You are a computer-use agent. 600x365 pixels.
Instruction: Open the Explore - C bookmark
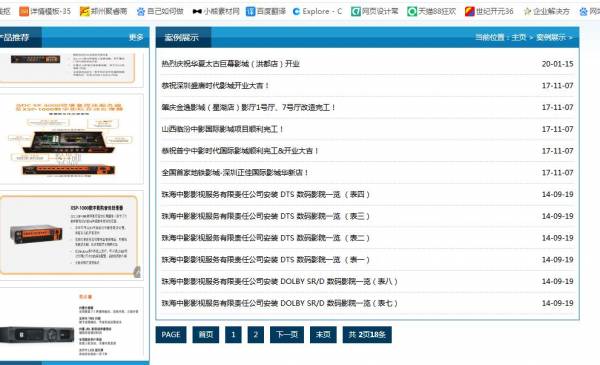click(x=317, y=11)
